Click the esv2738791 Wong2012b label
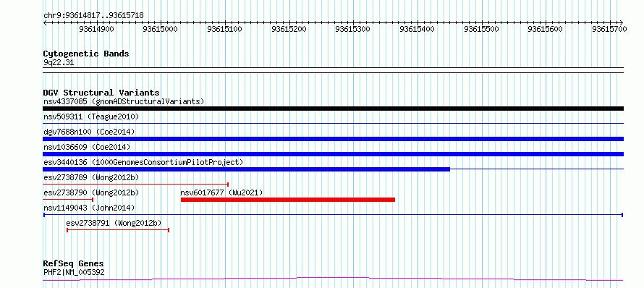Screen dimensions: 644x288 pyautogui.click(x=114, y=223)
